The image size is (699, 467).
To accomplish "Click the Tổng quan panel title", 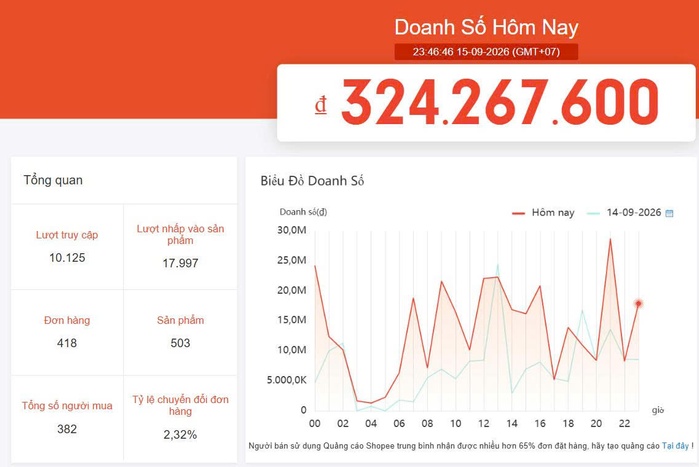I will [53, 180].
